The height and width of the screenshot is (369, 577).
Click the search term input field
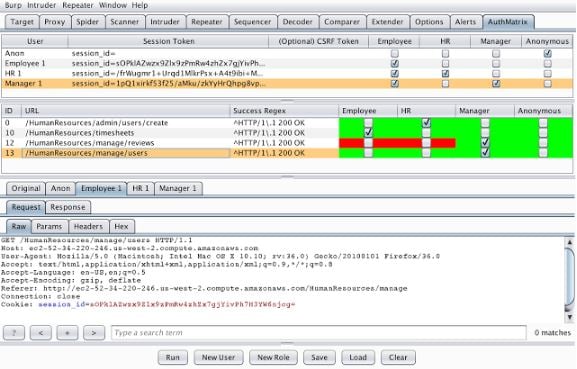click(x=319, y=333)
